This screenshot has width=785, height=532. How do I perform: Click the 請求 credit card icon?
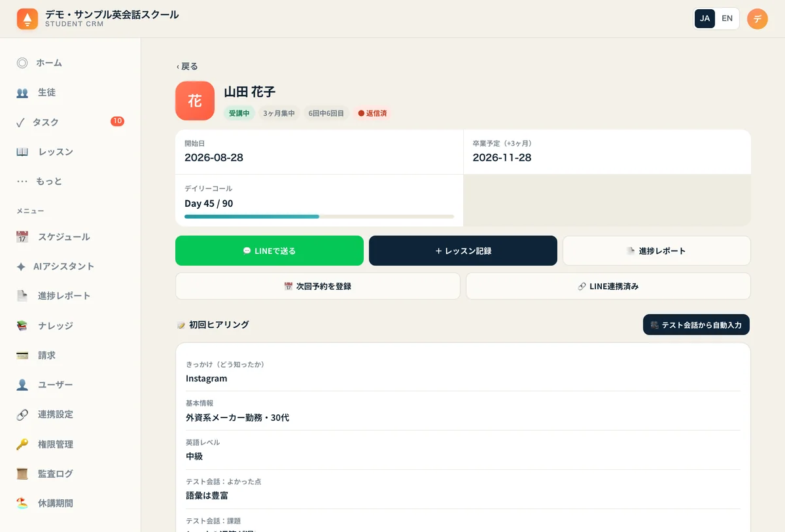pos(22,355)
